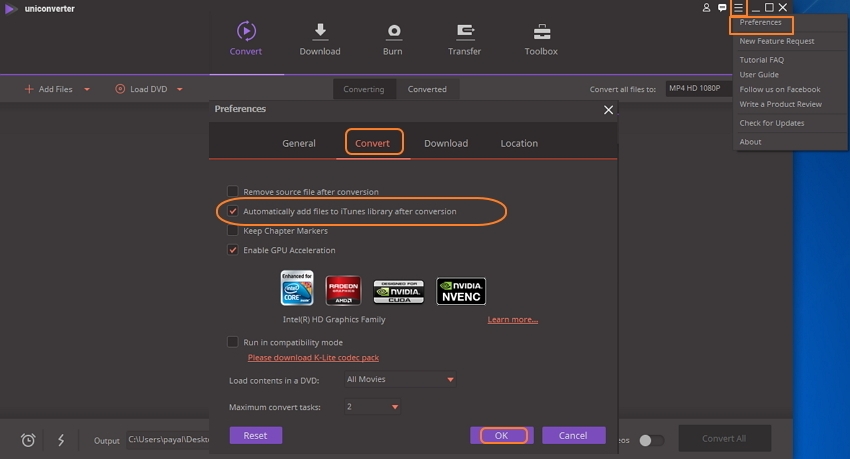Click the NVIDIA NVENC badge
Screen dimensions: 850x459
461,291
